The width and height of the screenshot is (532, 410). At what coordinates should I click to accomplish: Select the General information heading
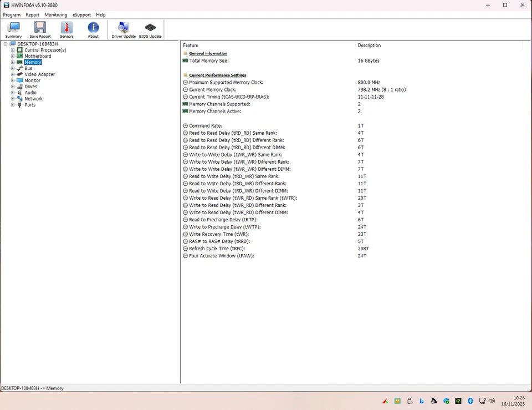point(208,53)
